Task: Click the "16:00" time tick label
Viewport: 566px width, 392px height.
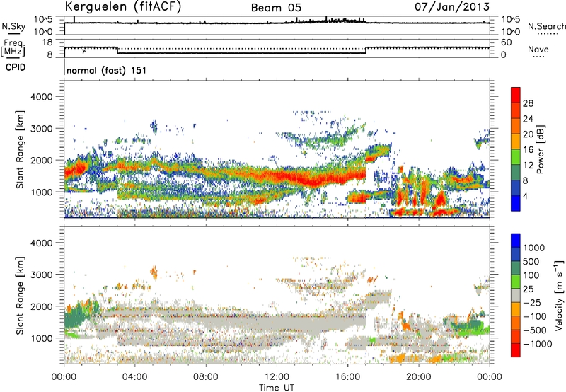Action: coord(347,377)
